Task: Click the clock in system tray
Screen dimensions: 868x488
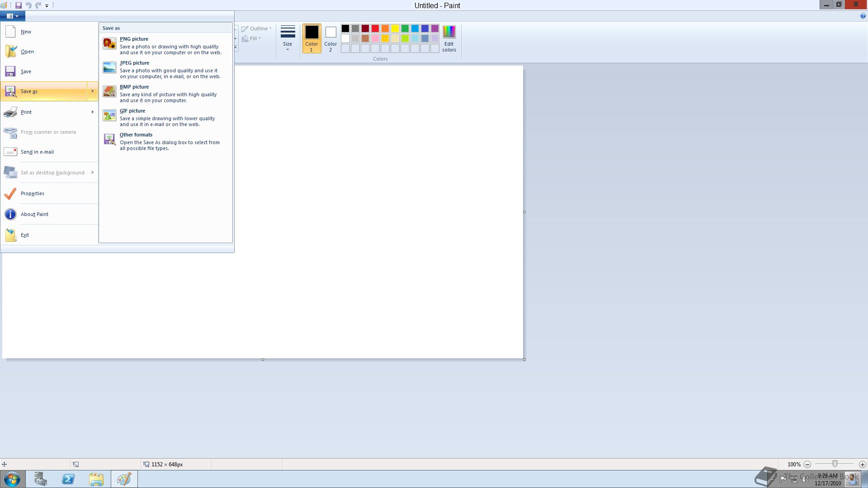Action: pyautogui.click(x=828, y=479)
